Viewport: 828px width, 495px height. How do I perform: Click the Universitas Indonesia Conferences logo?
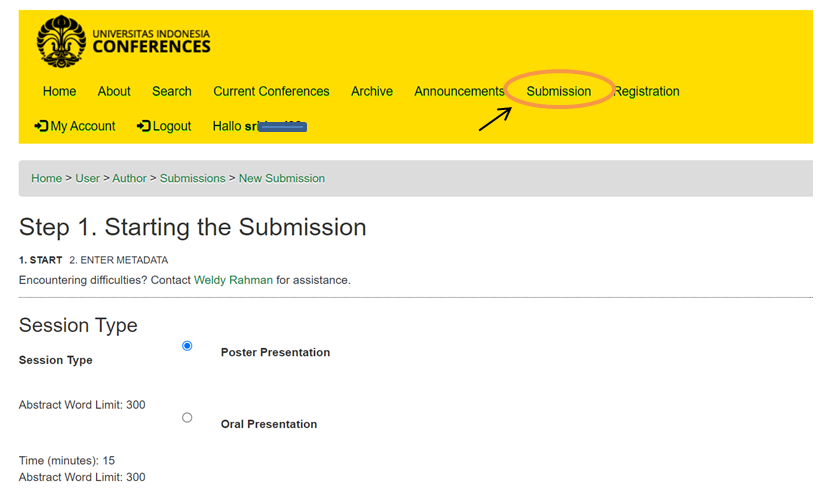point(124,41)
